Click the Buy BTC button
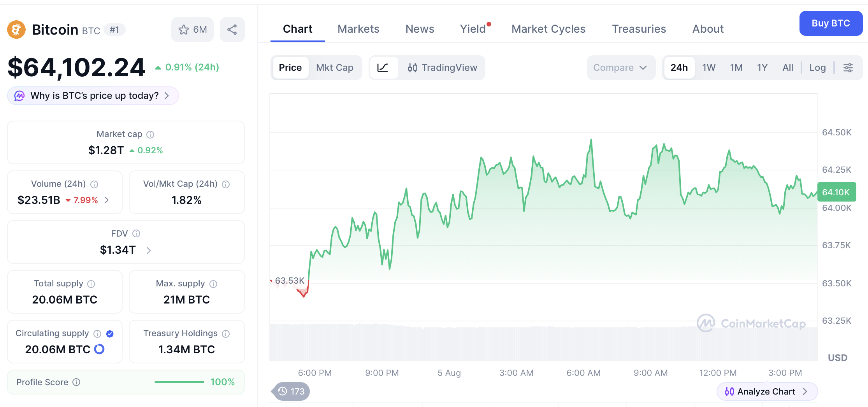This screenshot has width=868, height=407. coord(831,23)
